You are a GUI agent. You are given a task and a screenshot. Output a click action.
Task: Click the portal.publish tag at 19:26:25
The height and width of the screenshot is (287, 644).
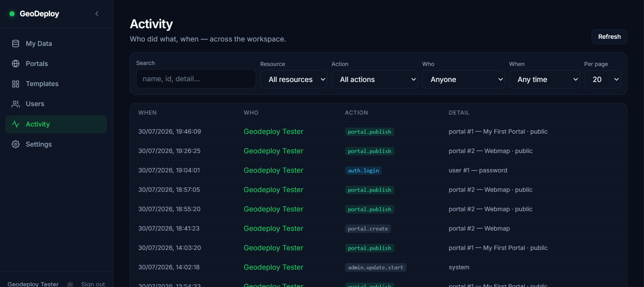point(370,151)
